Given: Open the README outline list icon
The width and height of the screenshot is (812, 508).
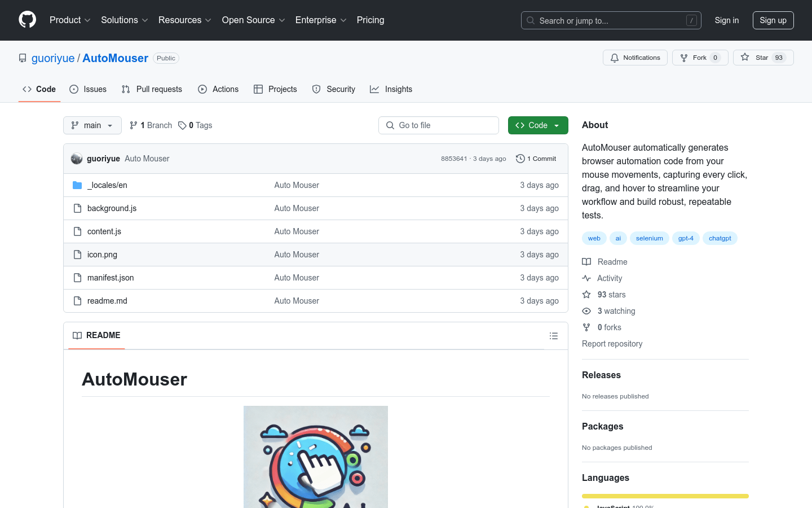Looking at the screenshot, I should click(x=554, y=336).
